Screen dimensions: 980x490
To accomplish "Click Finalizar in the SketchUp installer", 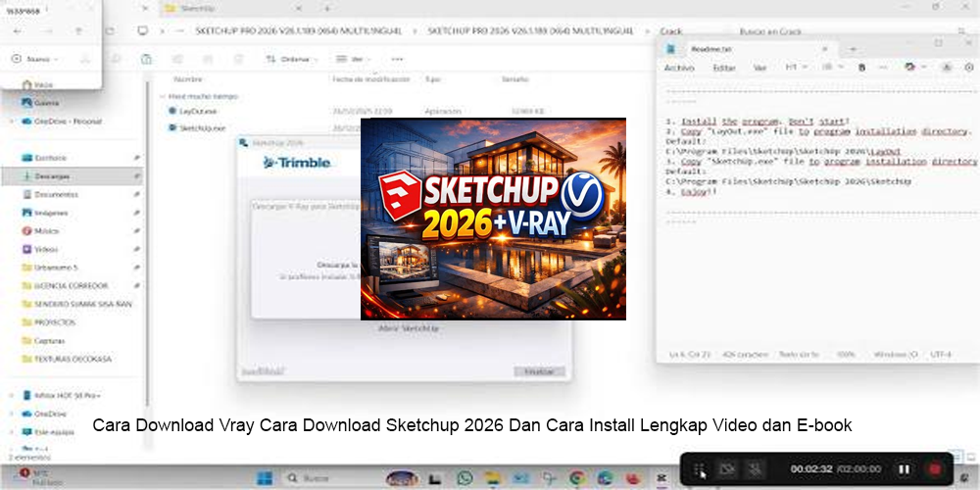I will 539,371.
